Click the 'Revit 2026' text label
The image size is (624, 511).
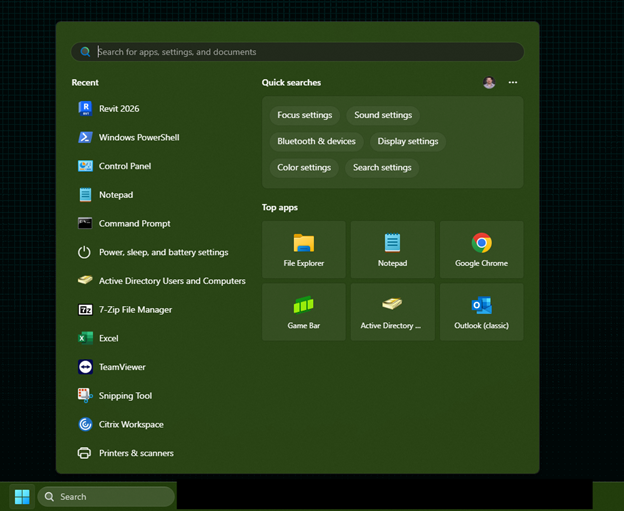[119, 109]
